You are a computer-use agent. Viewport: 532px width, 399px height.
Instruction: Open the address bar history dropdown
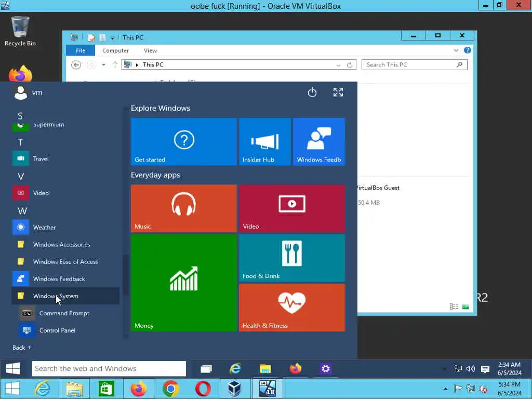338,65
